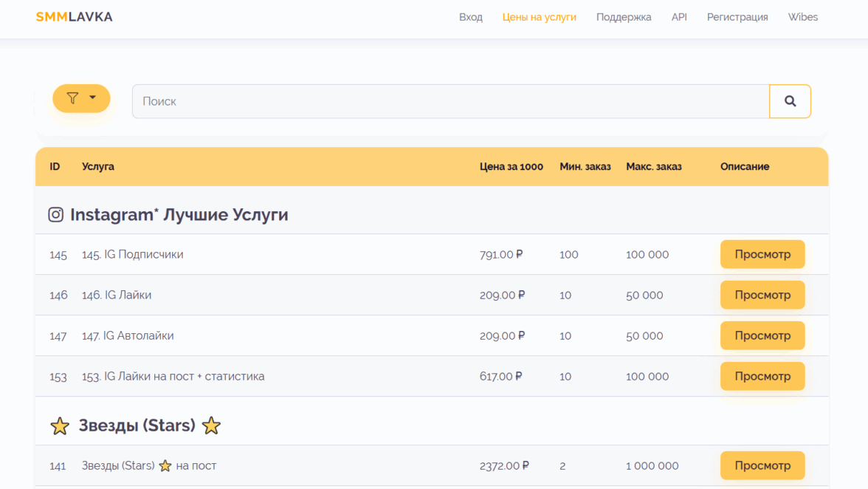Screen dimensions: 868x489
Task: Click ID cell 153
Action: pyautogui.click(x=58, y=377)
